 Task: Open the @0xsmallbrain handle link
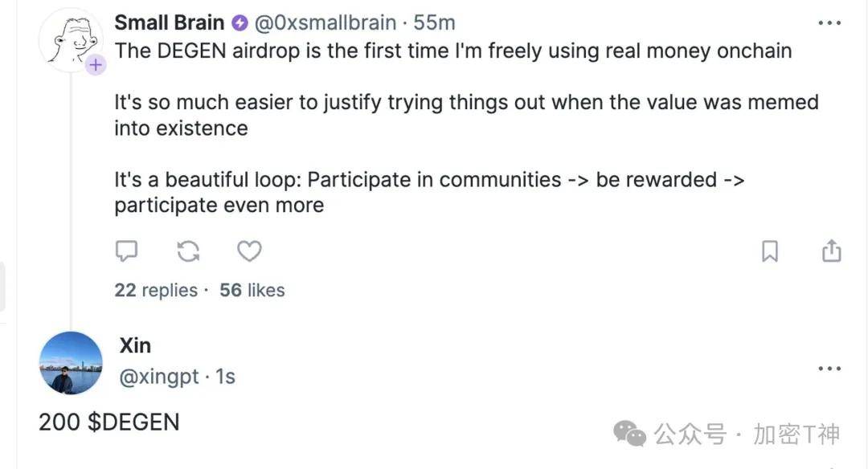click(325, 22)
